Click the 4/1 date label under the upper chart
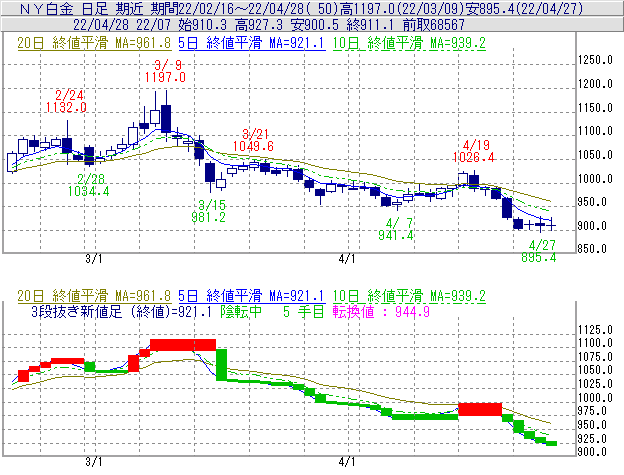Image resolution: width=624 pixels, height=475 pixels. click(x=348, y=258)
